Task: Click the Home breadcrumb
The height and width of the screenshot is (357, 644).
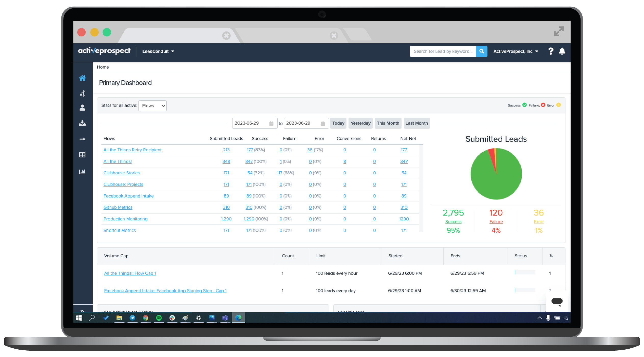Action: pyautogui.click(x=103, y=67)
